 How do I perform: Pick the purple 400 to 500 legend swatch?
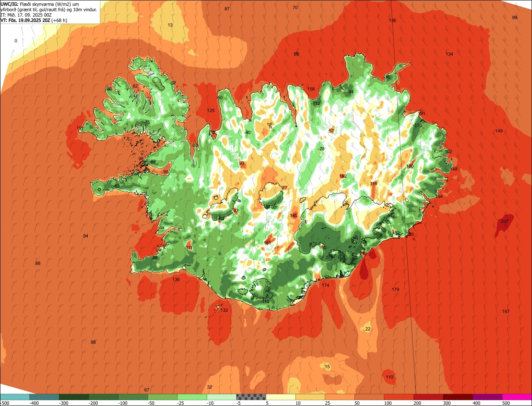pyautogui.click(x=487, y=397)
